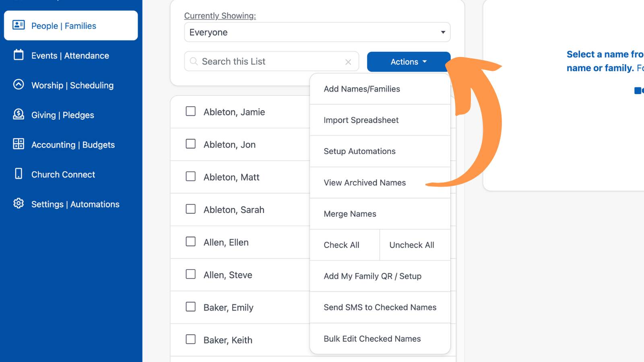
Task: Check the box for Ableton, Jamie
Action: [191, 111]
